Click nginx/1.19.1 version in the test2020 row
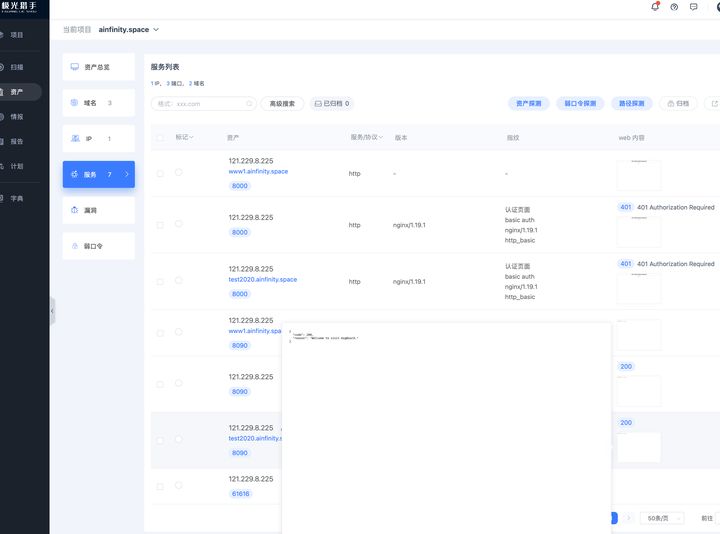Viewport: 720px width, 534px height. 409,281
